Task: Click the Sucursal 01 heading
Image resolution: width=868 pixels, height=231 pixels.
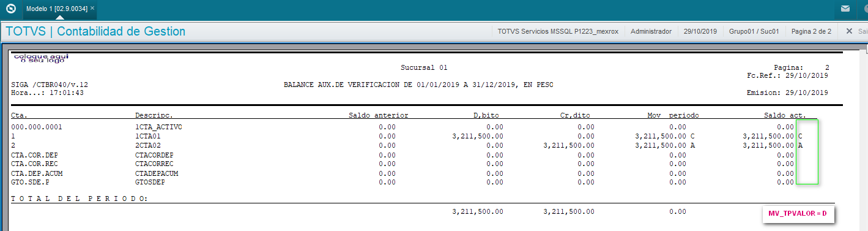Action: click(x=424, y=67)
